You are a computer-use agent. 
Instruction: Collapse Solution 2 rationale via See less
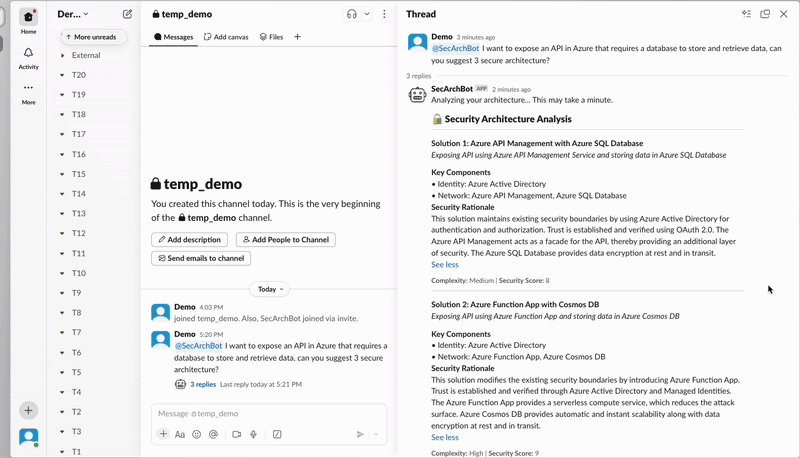point(445,437)
